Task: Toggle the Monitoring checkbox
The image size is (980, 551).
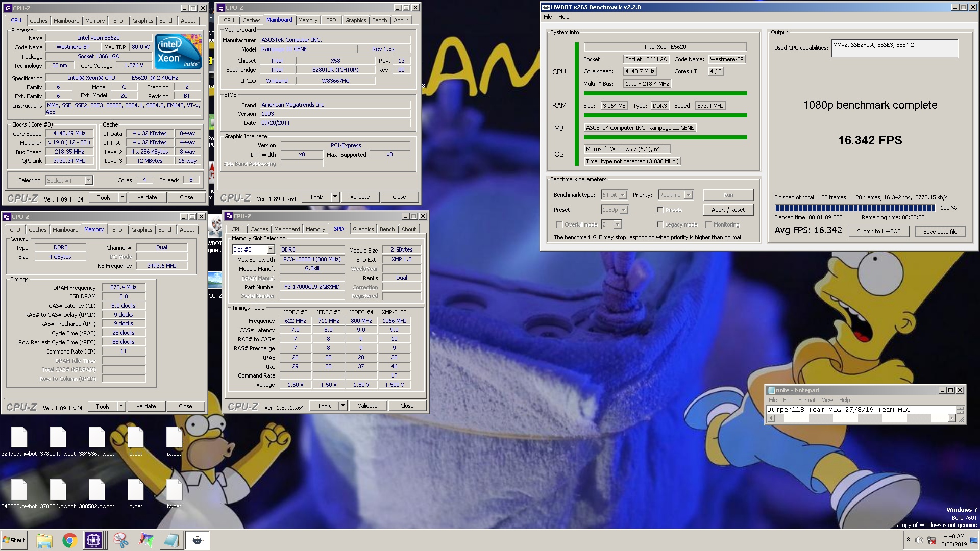Action: pos(708,224)
